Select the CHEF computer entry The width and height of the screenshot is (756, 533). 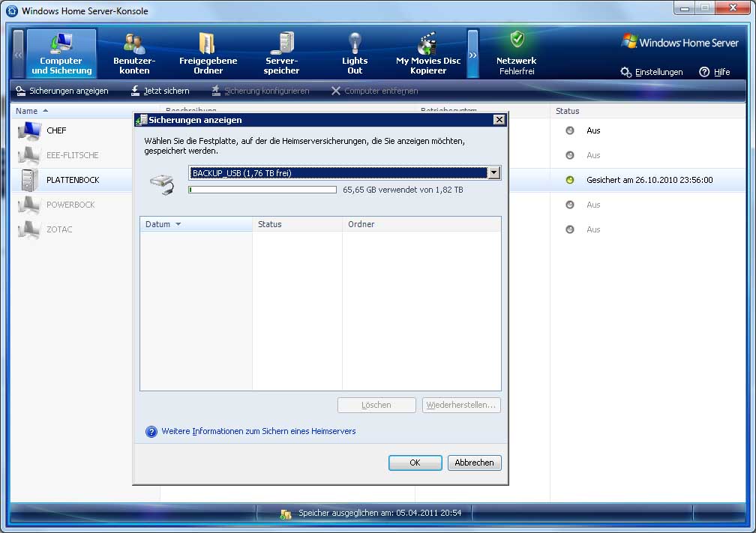click(x=56, y=130)
